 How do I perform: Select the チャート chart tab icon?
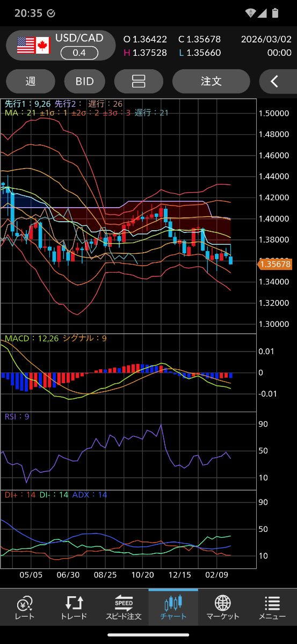173,603
